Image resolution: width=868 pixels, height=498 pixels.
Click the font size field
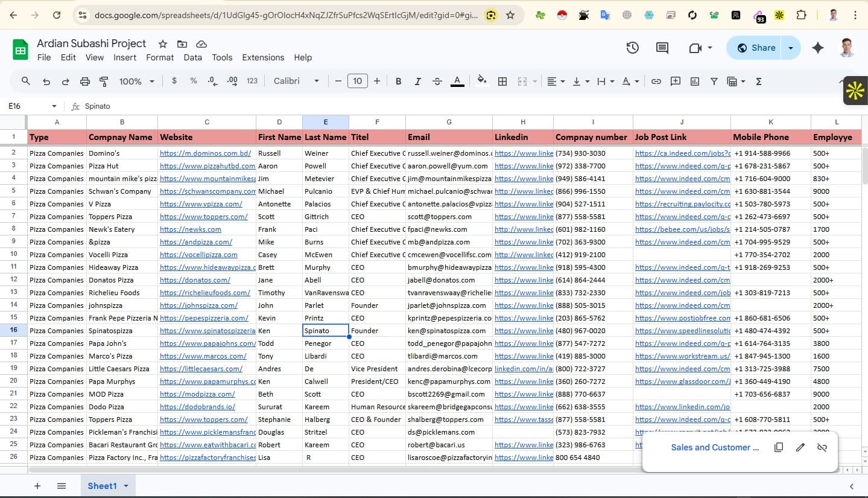click(358, 81)
